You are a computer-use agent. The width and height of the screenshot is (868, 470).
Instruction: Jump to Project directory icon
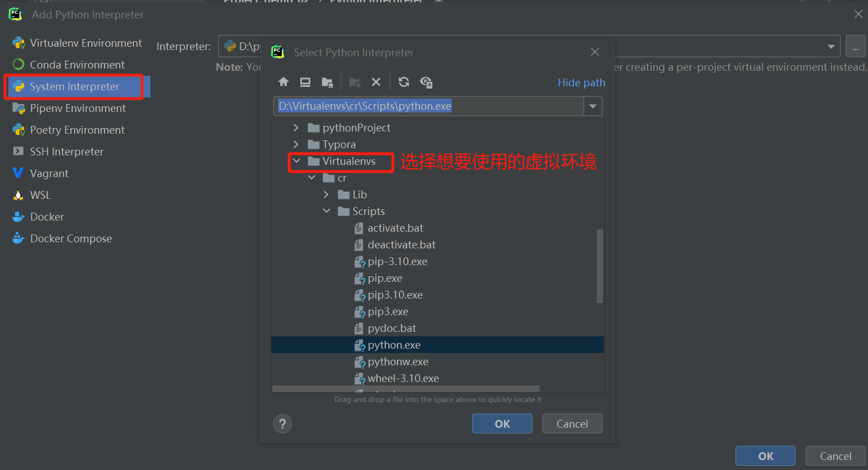coord(327,82)
